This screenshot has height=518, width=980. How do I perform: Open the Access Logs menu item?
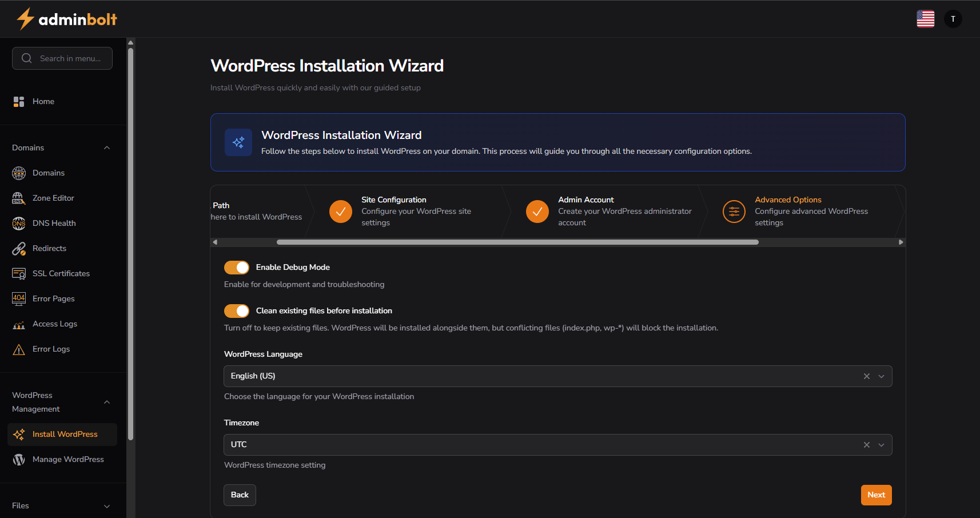62,324
